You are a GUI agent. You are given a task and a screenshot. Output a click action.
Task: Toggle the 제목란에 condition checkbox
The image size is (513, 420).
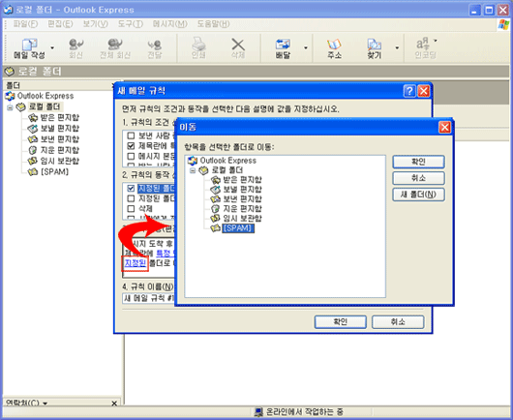(131, 145)
